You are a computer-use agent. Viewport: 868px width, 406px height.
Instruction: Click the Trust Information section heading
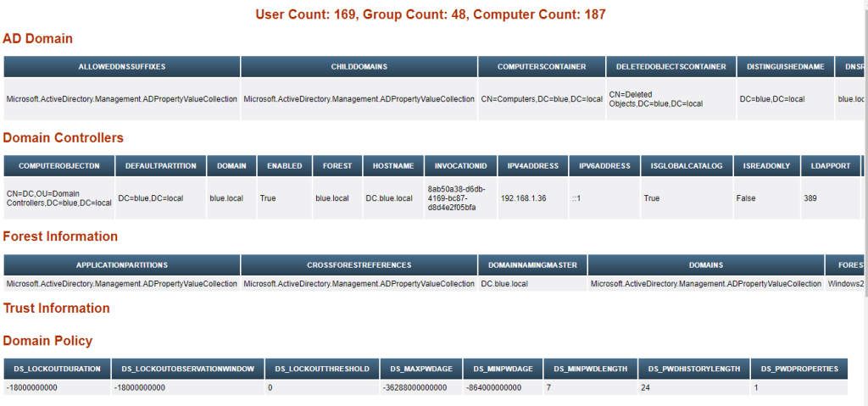coord(56,308)
